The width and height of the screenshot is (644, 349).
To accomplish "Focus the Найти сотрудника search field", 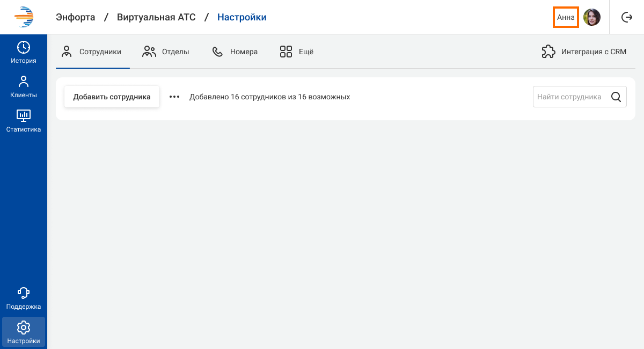I will pyautogui.click(x=569, y=97).
